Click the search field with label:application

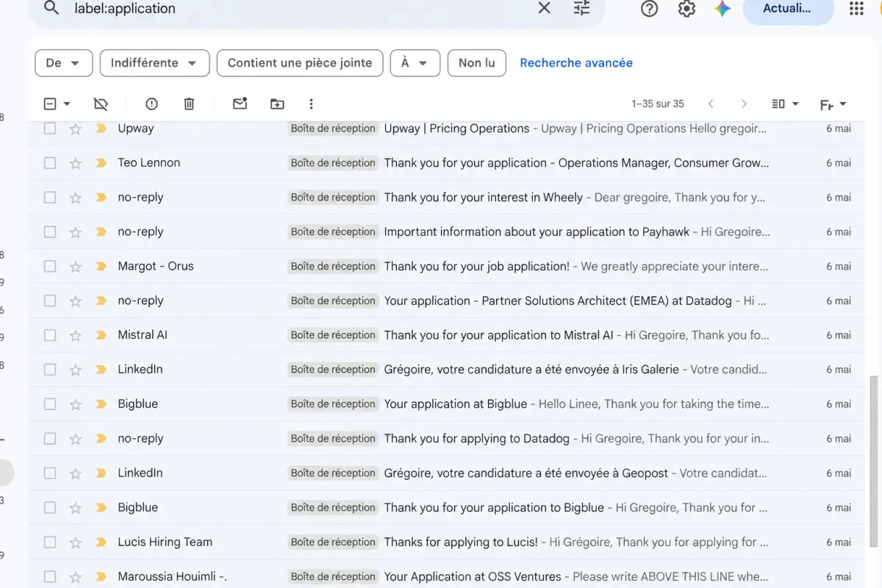pyautogui.click(x=301, y=9)
